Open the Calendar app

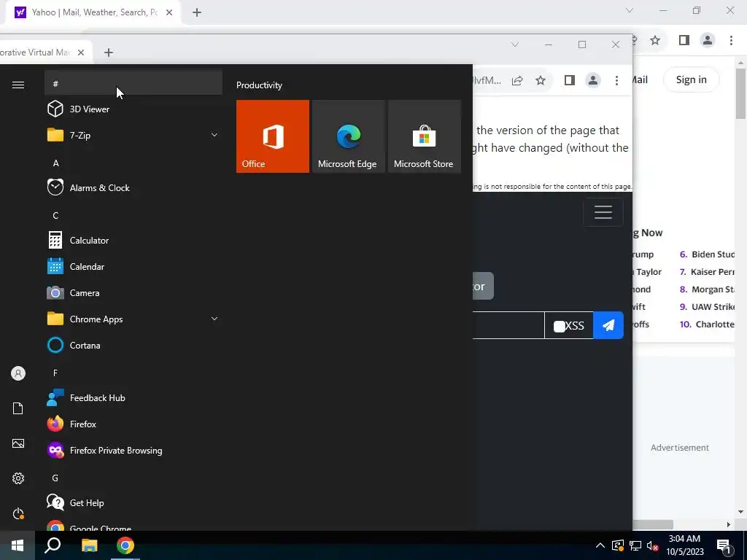click(133, 266)
